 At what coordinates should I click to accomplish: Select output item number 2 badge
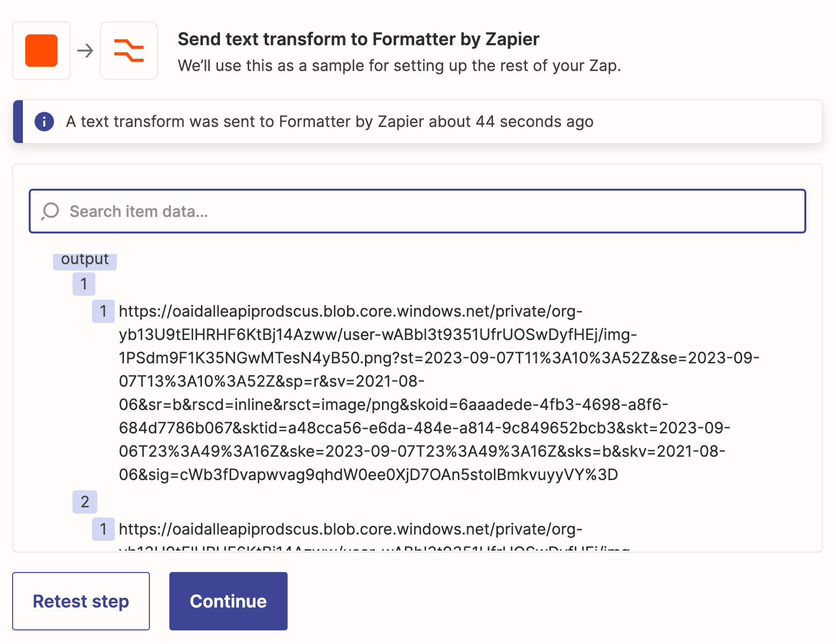[x=85, y=501]
